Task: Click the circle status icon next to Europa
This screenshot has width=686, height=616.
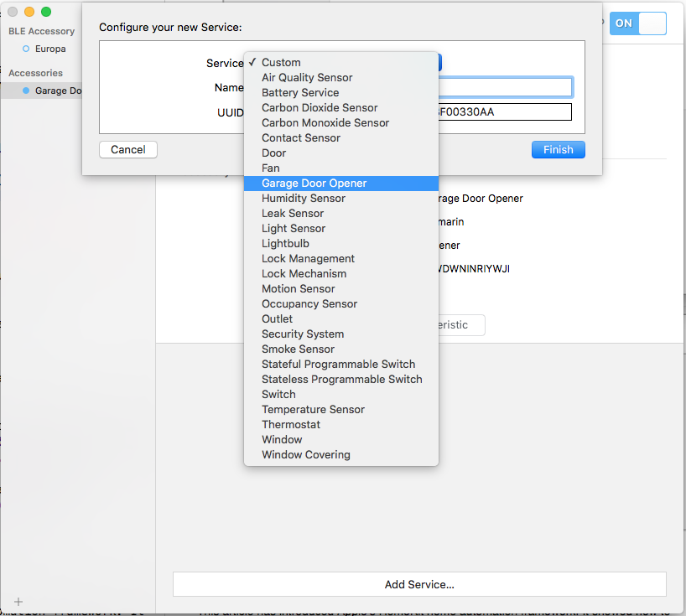Action: click(x=27, y=49)
